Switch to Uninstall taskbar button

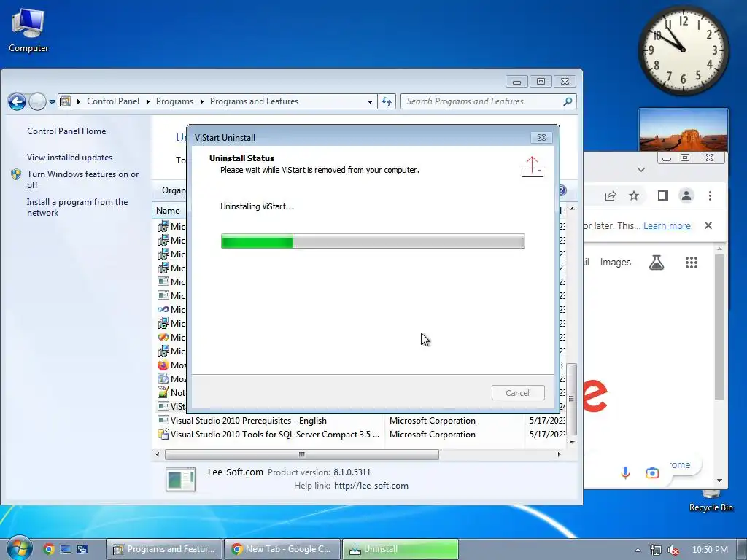click(400, 549)
